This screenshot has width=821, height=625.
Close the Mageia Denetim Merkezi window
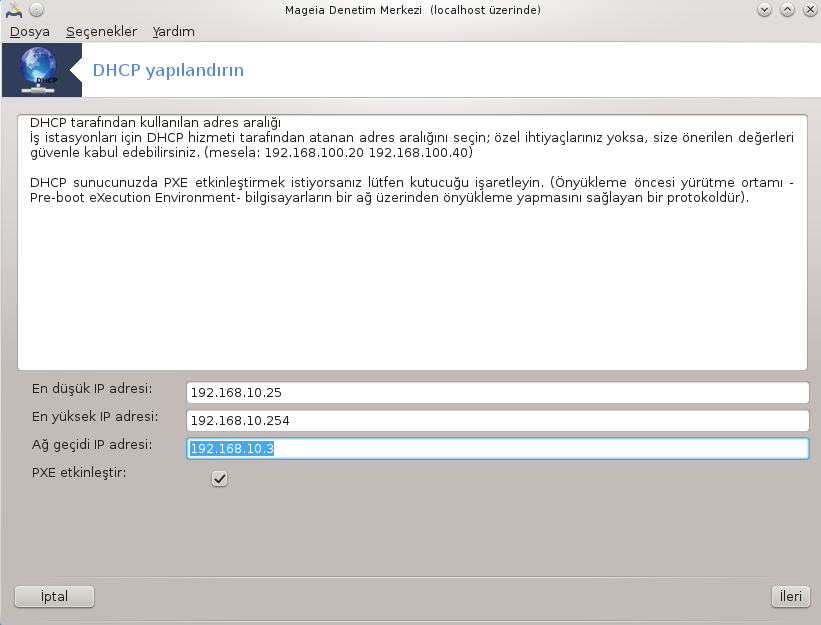[x=810, y=10]
